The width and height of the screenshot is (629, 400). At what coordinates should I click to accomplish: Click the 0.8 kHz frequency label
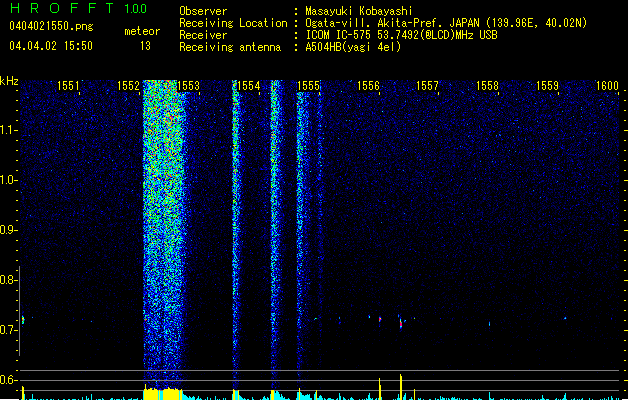8,280
